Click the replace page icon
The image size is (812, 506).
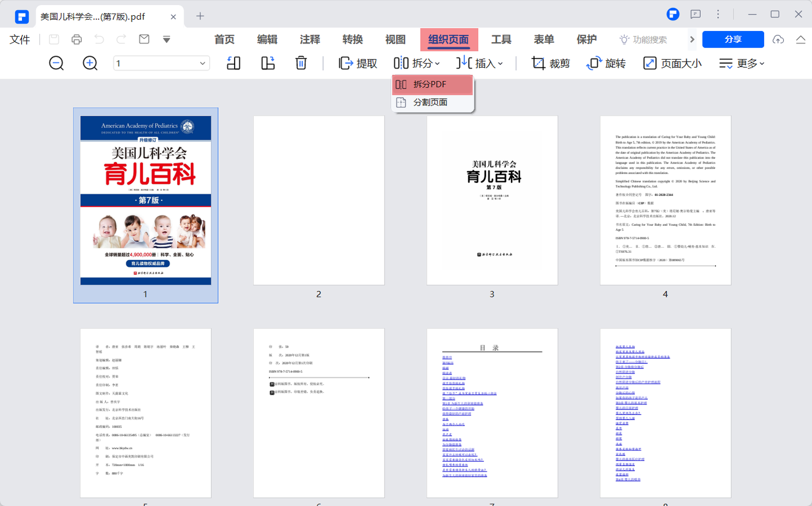tap(268, 63)
